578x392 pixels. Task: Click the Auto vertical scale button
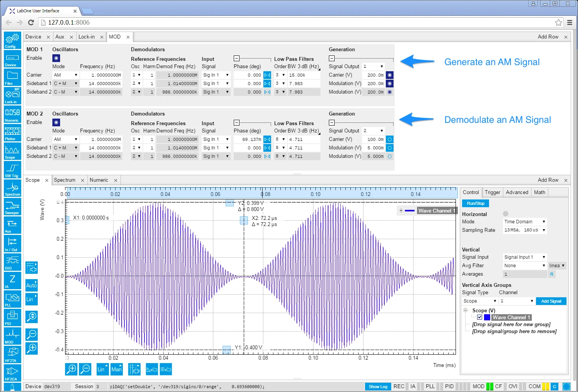pos(32,285)
